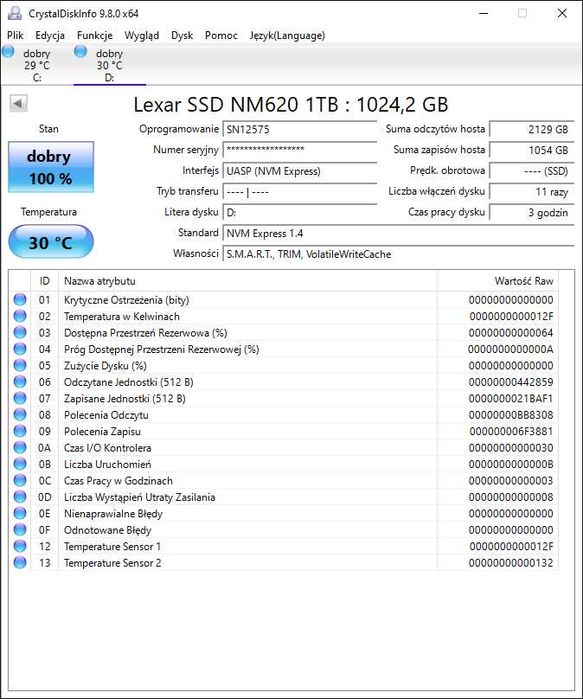
Task: Click the blue status orb for drive D:
Action: 80,51
